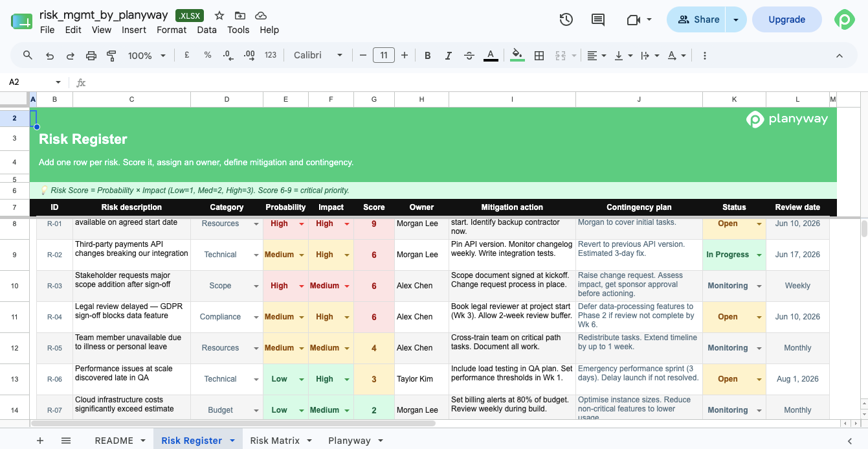Screen dimensions: 868x449
Task: Open the Tools menu
Action: tap(238, 30)
